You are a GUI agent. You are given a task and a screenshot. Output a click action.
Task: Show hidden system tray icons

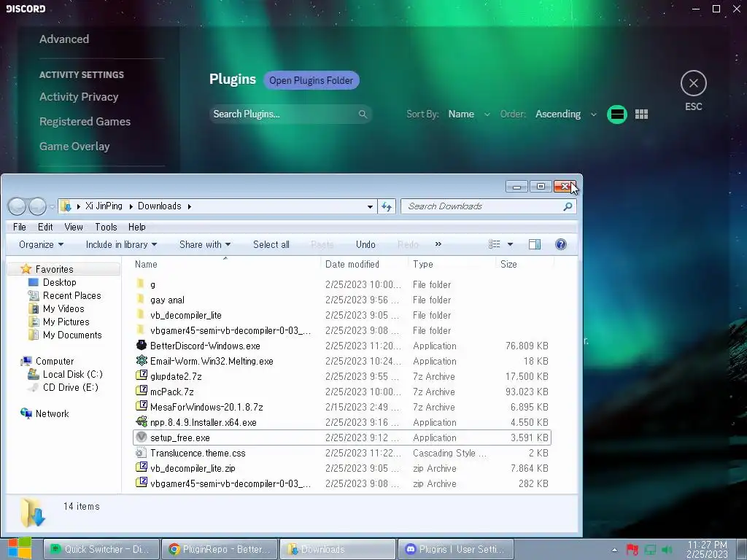pos(614,550)
